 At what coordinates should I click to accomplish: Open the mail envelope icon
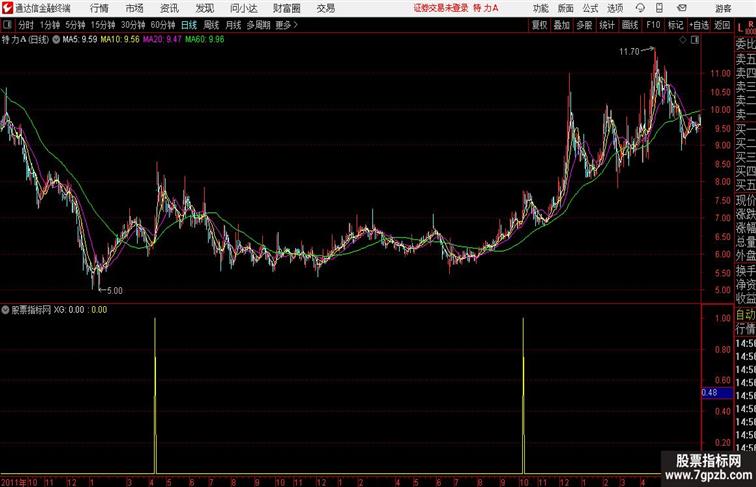coord(682,8)
